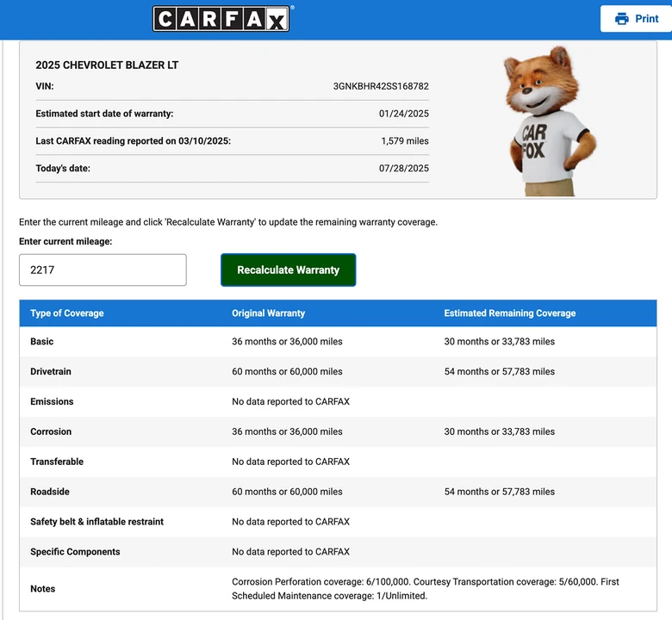This screenshot has height=620, width=672.
Task: Select the VIN number 3GNKBHR42SS168782
Action: (x=381, y=86)
